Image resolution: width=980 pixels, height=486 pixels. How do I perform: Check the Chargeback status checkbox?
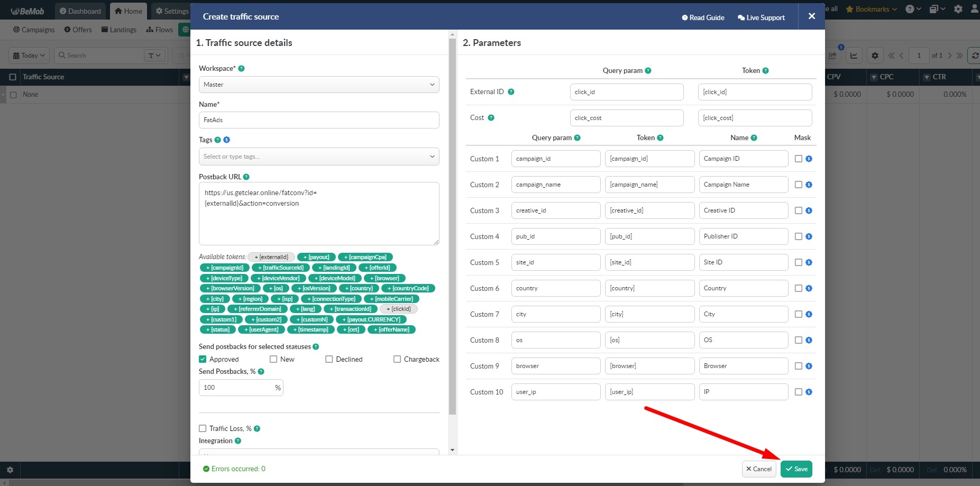click(x=397, y=359)
